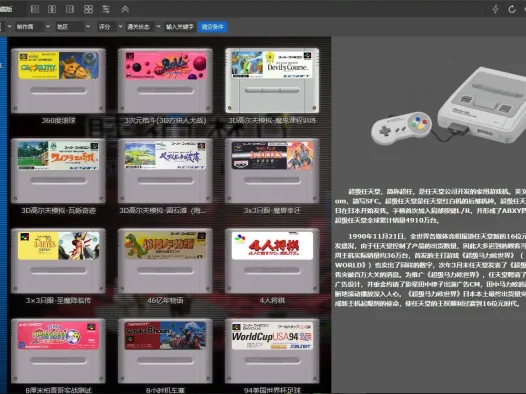Viewport: 526px width, 394px height.
Task: Switch to the left-panel layout icon
Action: point(35,9)
